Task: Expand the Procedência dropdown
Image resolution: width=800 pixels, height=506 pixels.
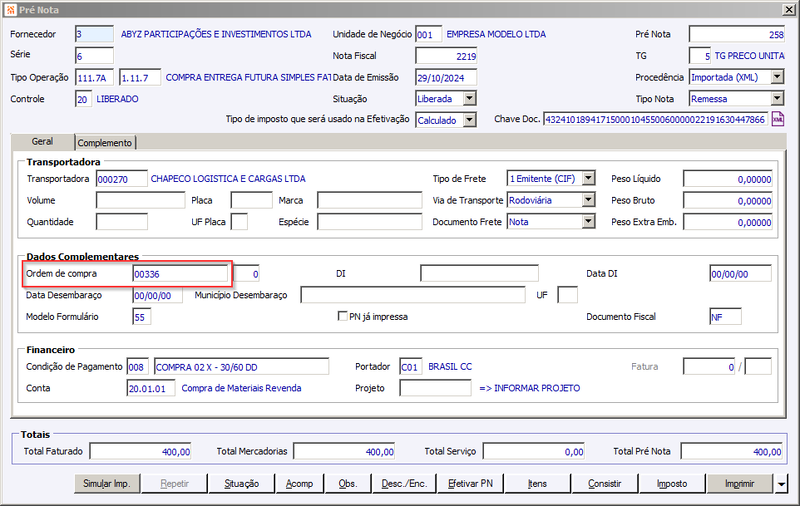Action: (777, 77)
